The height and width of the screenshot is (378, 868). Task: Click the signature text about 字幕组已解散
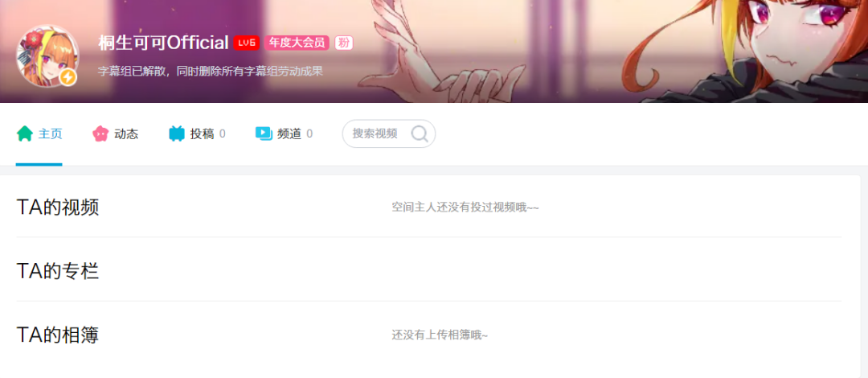211,72
